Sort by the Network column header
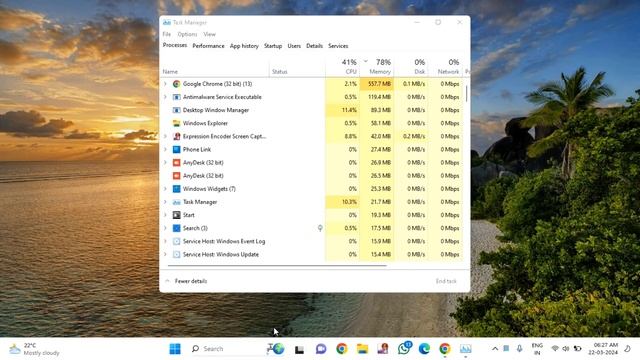 coord(445,67)
